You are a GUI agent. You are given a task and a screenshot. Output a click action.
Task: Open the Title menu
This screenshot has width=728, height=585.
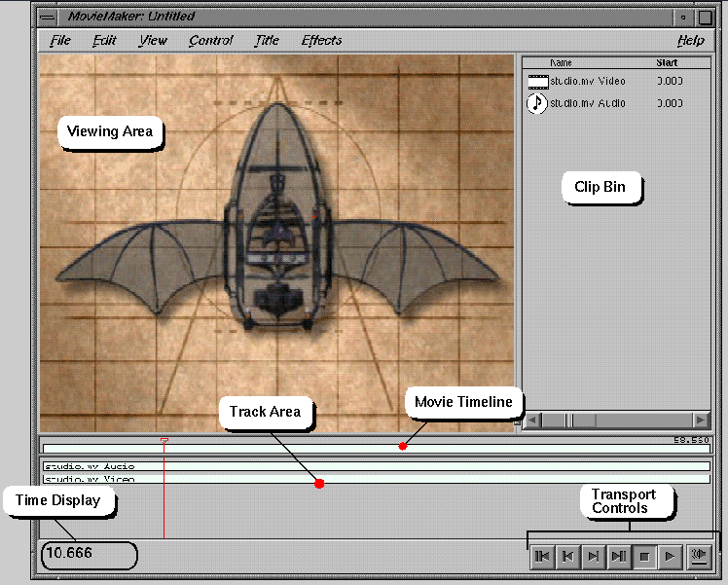coord(267,40)
